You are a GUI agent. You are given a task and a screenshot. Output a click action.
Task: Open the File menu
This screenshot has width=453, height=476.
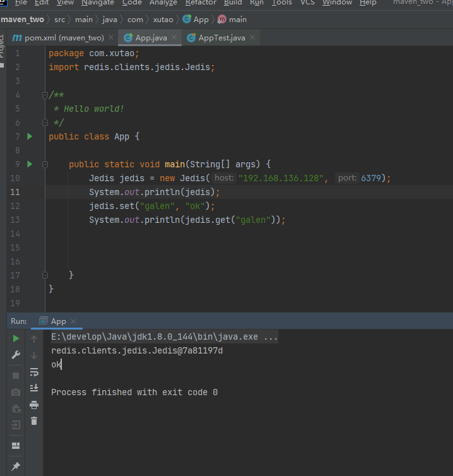point(21,3)
